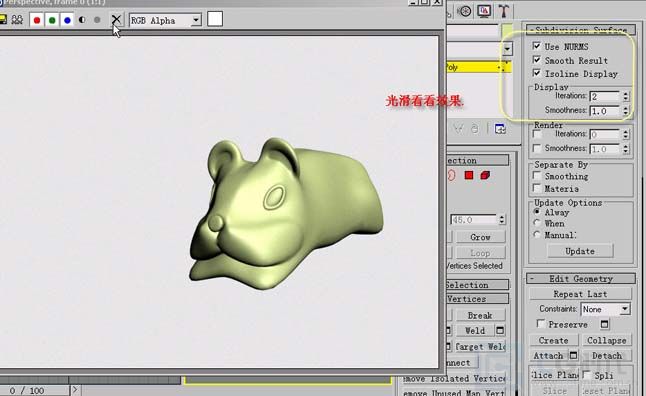Screen dimensions: 646x396
Task: Select the Always update radio button
Action: click(x=537, y=212)
